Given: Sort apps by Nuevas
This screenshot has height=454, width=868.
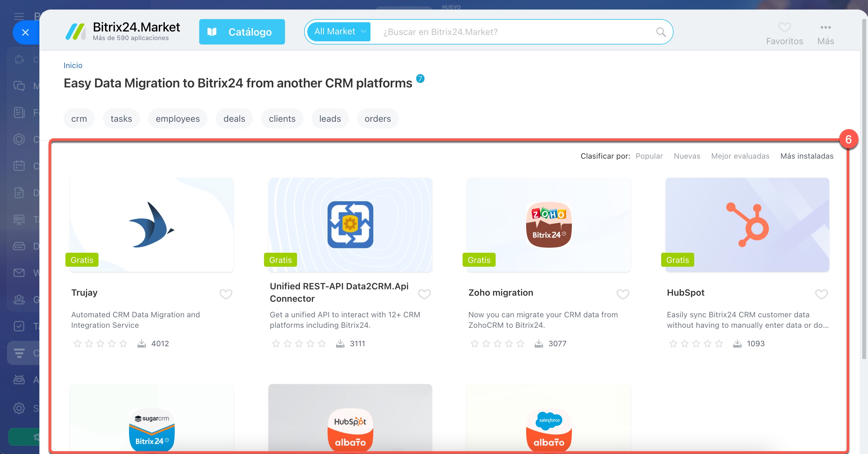Looking at the screenshot, I should tap(687, 156).
